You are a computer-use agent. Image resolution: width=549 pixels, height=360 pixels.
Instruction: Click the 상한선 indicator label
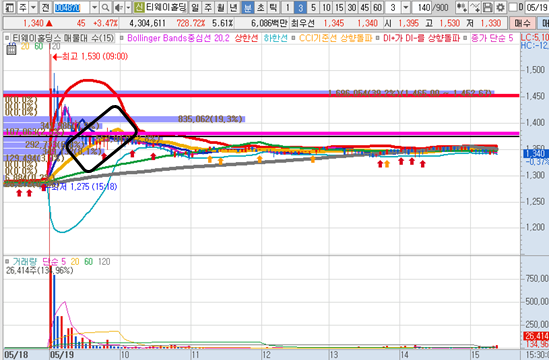(246, 38)
